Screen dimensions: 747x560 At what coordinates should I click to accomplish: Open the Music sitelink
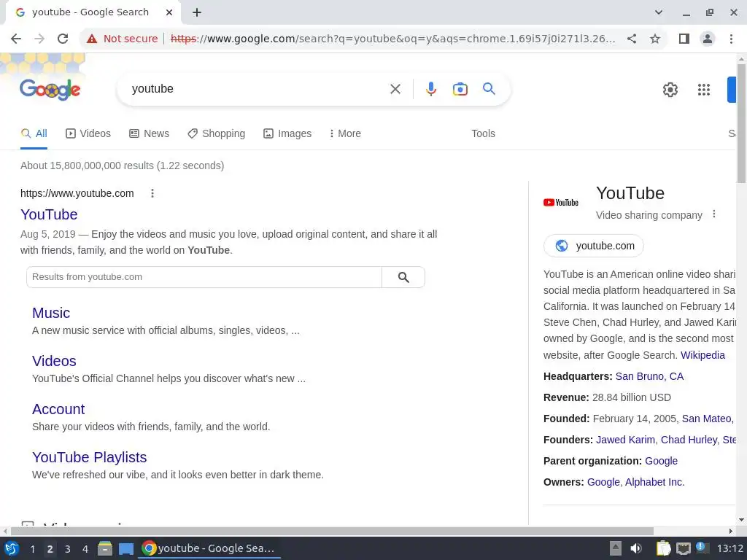tap(51, 313)
